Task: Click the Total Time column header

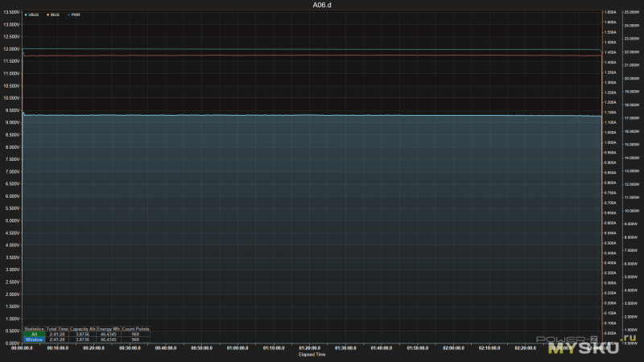Action: (57, 329)
